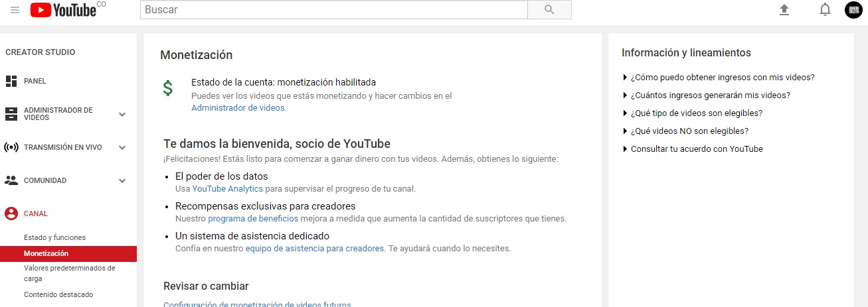This screenshot has width=868, height=307.
Task: Click 'Información y lineamientos' heading
Action: 686,52
